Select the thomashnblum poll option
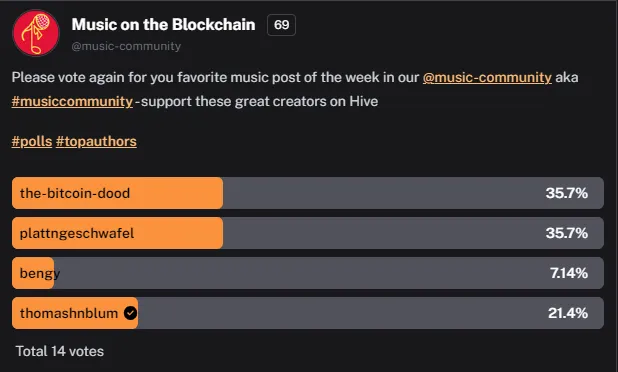The image size is (618, 372). click(x=308, y=313)
